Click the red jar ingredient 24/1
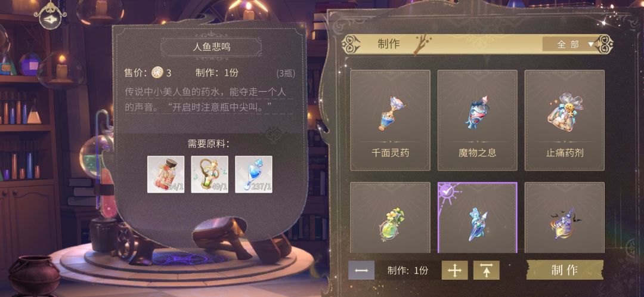 tap(166, 175)
